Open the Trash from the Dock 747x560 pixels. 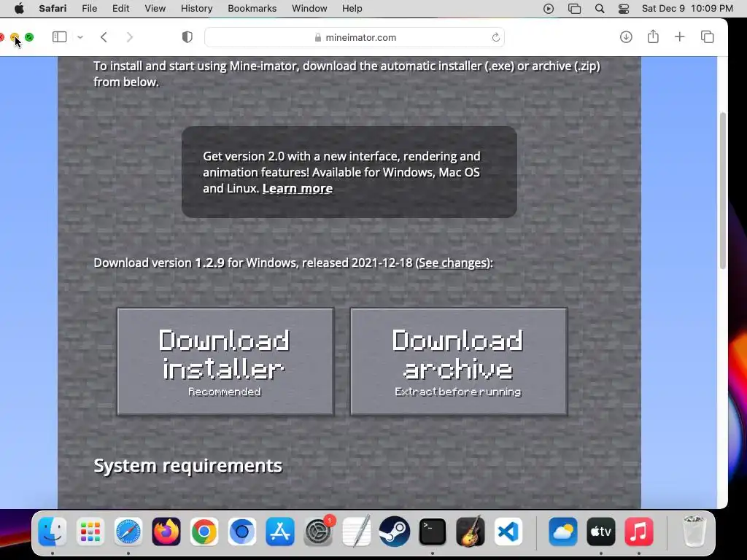point(694,532)
